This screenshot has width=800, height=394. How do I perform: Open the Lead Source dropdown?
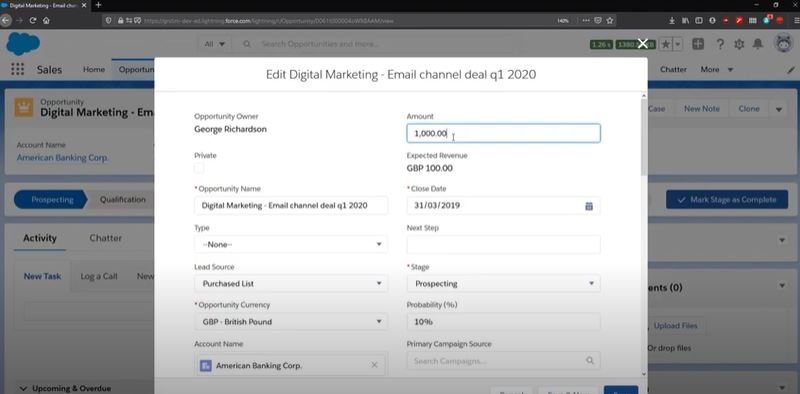coord(291,283)
